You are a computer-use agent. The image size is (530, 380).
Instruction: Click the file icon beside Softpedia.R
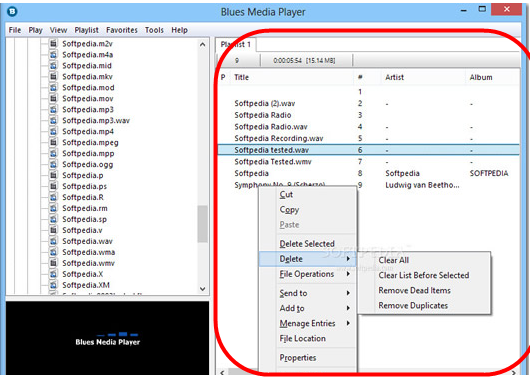[53, 197]
